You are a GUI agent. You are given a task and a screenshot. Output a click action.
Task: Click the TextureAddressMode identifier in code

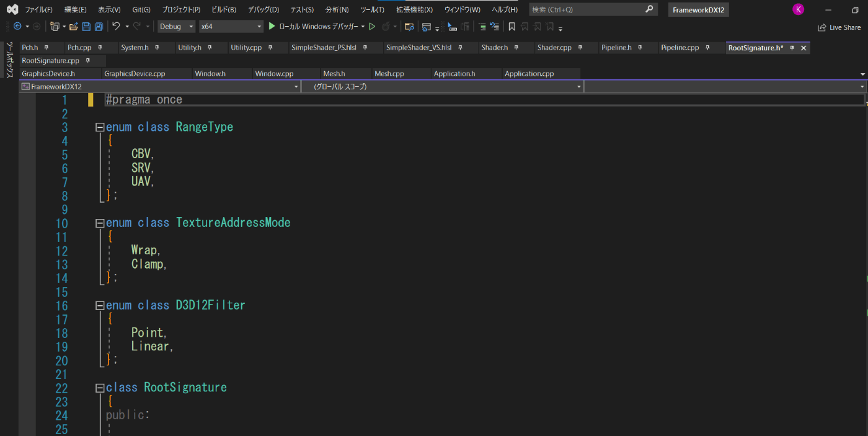click(233, 223)
